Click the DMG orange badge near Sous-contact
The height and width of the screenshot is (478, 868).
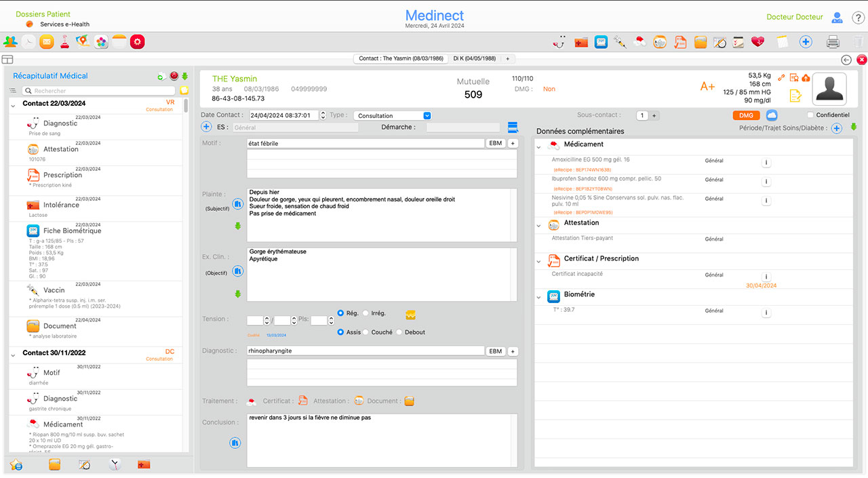click(x=745, y=115)
